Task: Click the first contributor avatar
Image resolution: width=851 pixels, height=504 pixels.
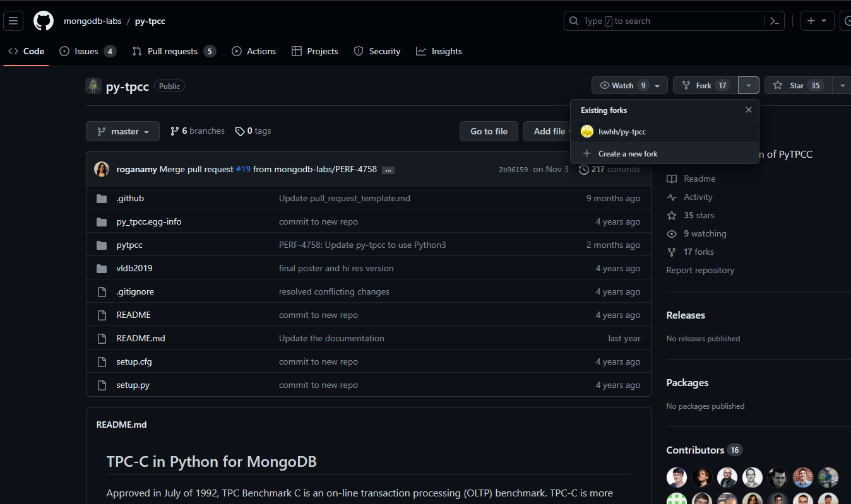Action: pyautogui.click(x=677, y=478)
